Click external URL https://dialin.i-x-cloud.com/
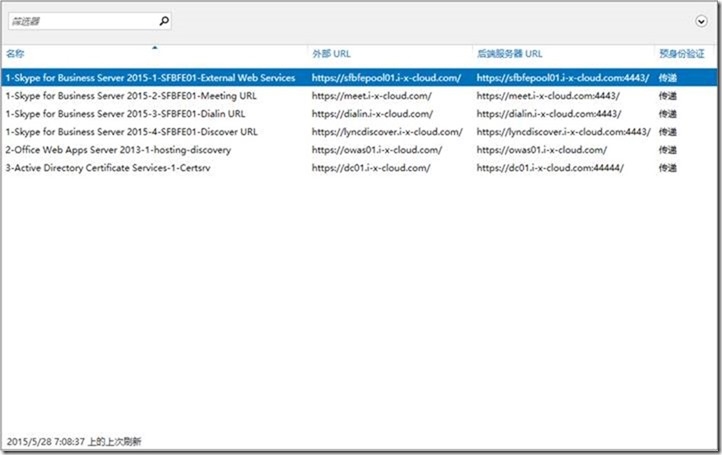The height and width of the screenshot is (455, 722). click(x=372, y=114)
